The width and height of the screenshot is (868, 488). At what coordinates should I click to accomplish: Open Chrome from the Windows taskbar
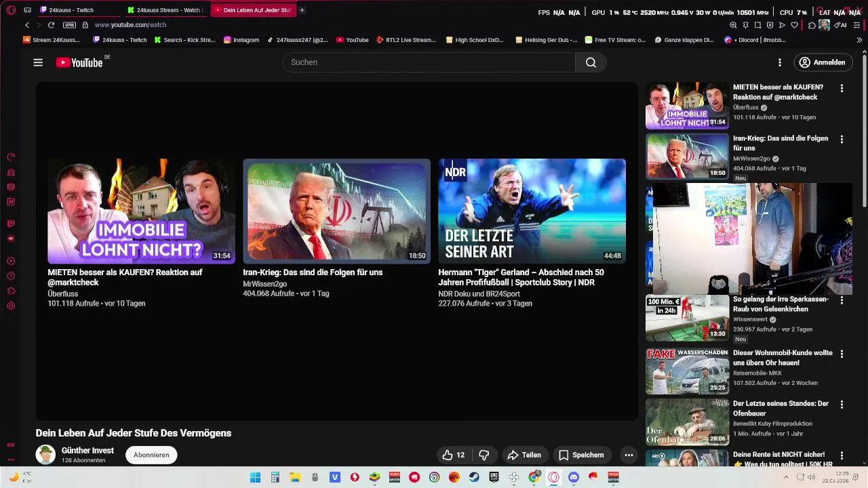pos(534,477)
